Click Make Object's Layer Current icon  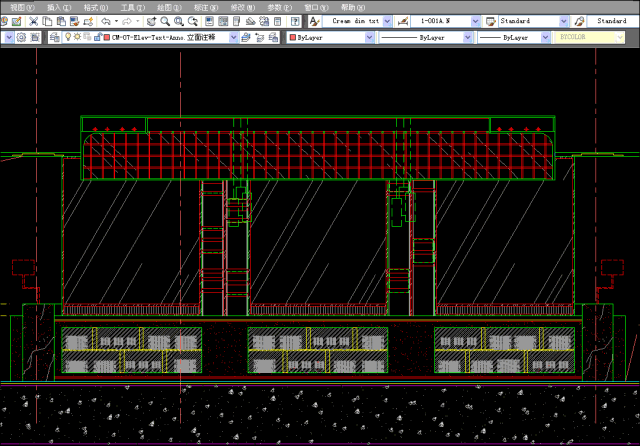[246, 38]
